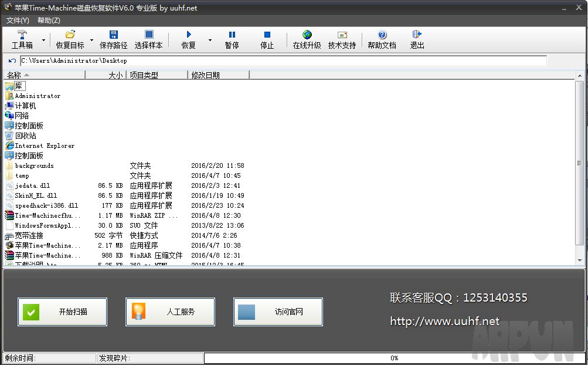This screenshot has height=365, width=588.
Task: Select the 网络 network item
Action: (17, 116)
